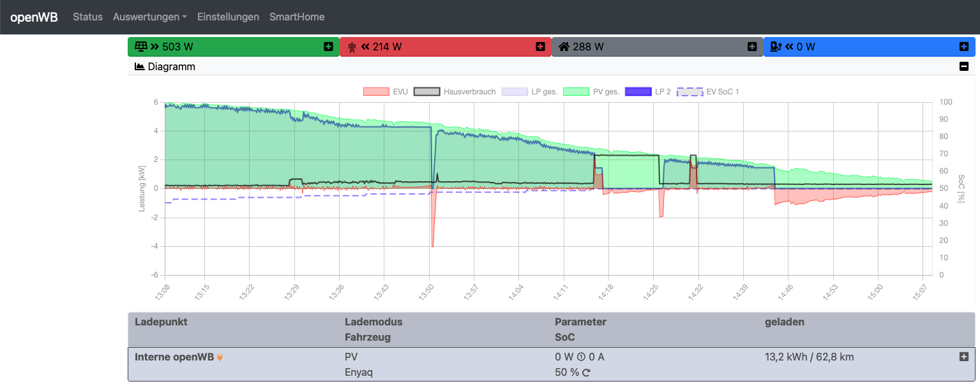Click the grid pylon icon

pos(352,47)
